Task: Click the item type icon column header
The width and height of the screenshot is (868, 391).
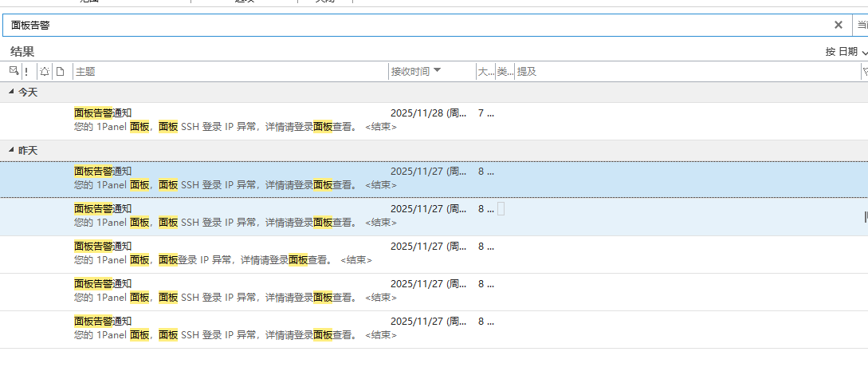Action: [14, 72]
